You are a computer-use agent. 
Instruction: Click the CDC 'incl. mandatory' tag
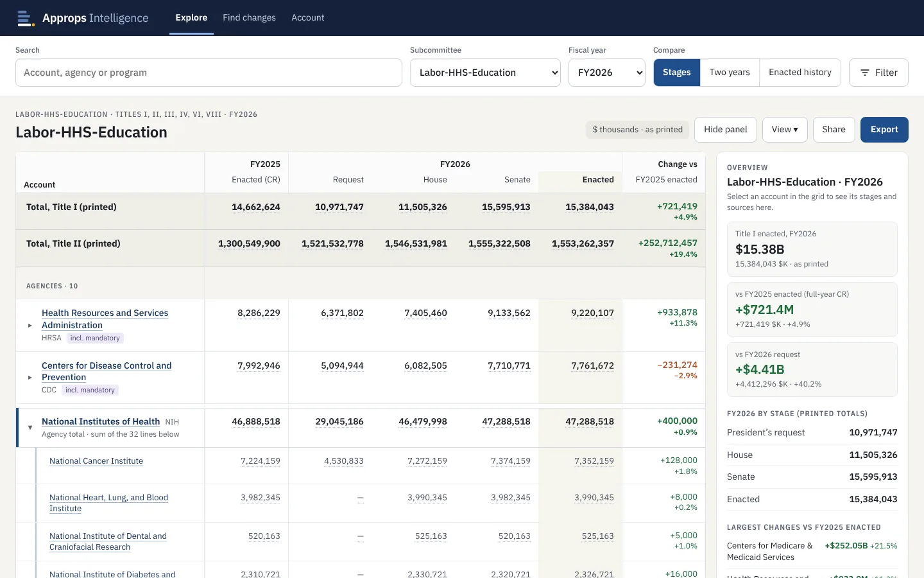[90, 390]
